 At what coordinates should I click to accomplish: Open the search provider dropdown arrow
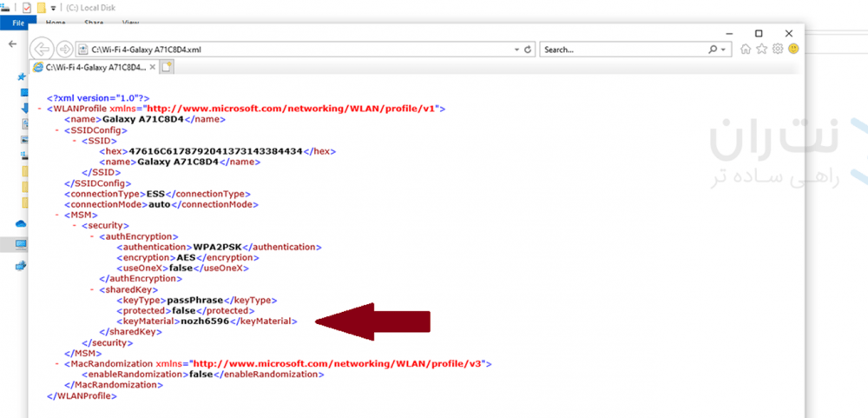click(723, 50)
